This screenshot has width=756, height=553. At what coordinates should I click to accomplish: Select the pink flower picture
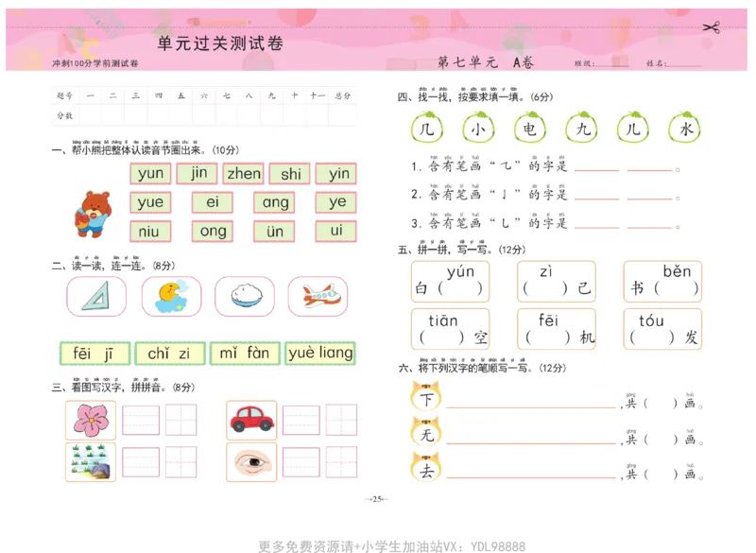tap(90, 420)
